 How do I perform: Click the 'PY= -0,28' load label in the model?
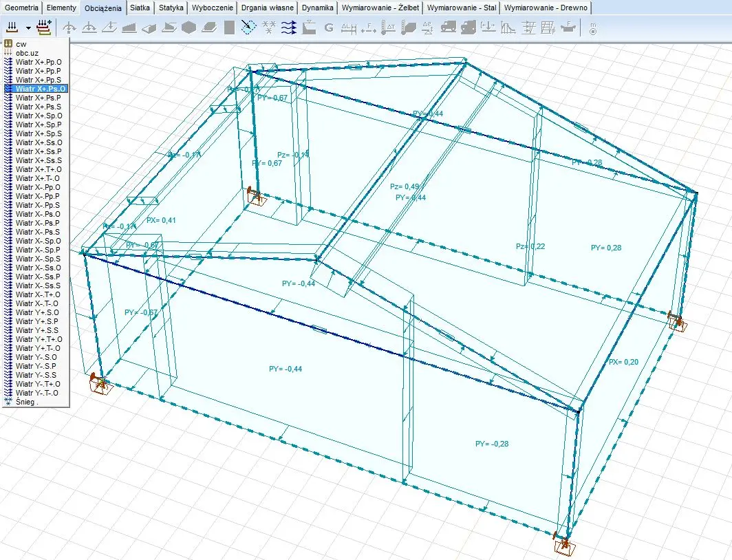[492, 444]
